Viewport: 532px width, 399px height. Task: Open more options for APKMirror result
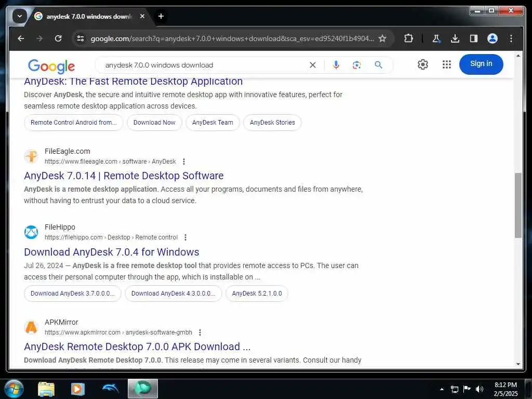(200, 332)
